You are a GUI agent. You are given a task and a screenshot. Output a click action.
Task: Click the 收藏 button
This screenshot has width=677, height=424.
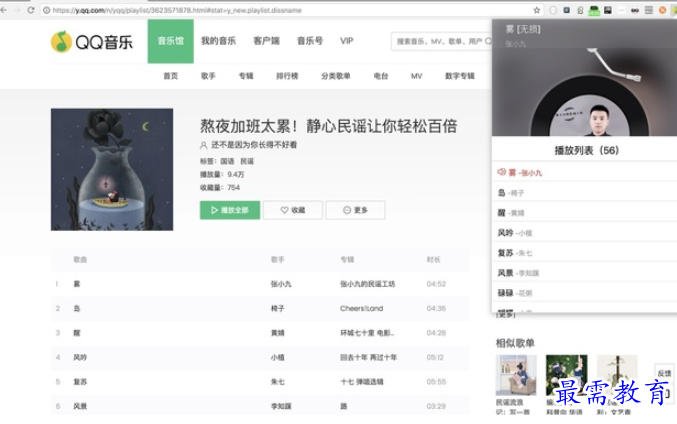pos(293,210)
